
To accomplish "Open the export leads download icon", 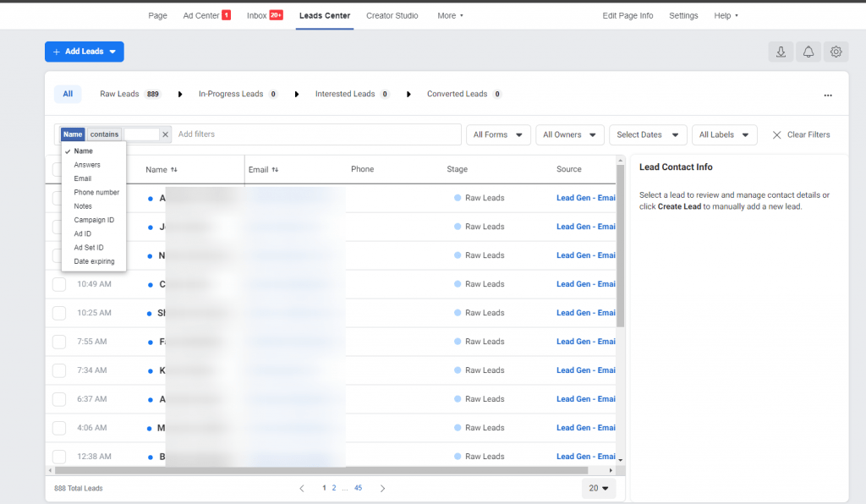I will (x=780, y=52).
